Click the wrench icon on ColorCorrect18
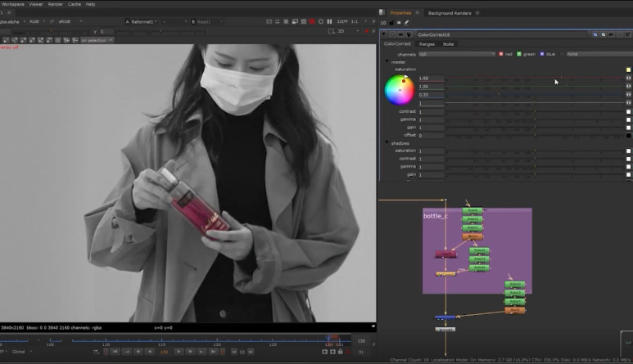The image size is (633, 364). coord(409,34)
